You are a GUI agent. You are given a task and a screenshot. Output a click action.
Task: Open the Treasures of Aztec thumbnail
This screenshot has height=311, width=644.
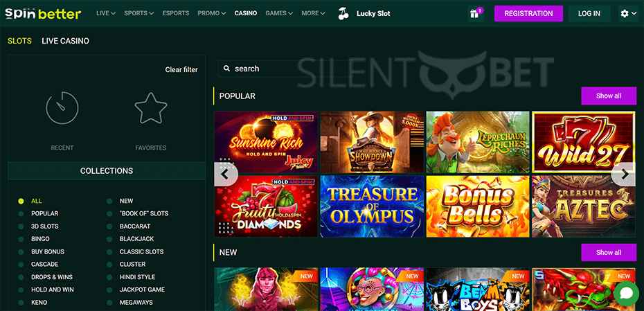[x=584, y=206]
